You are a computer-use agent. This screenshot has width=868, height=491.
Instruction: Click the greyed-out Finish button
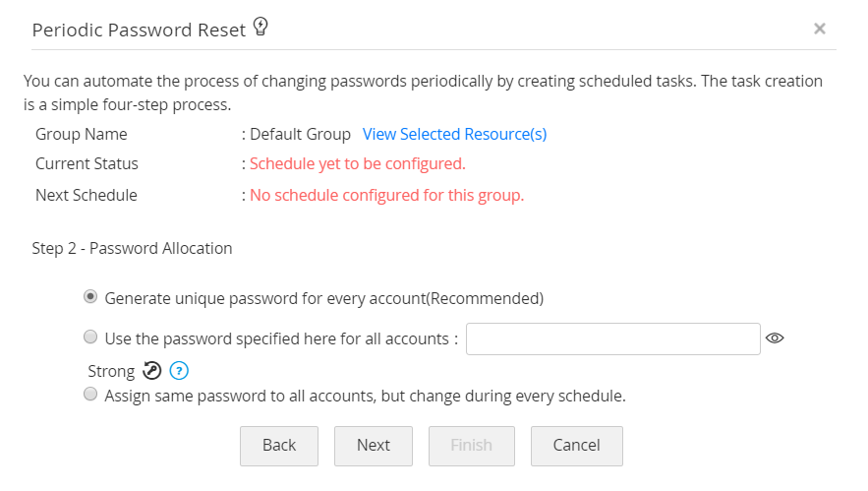(x=471, y=446)
